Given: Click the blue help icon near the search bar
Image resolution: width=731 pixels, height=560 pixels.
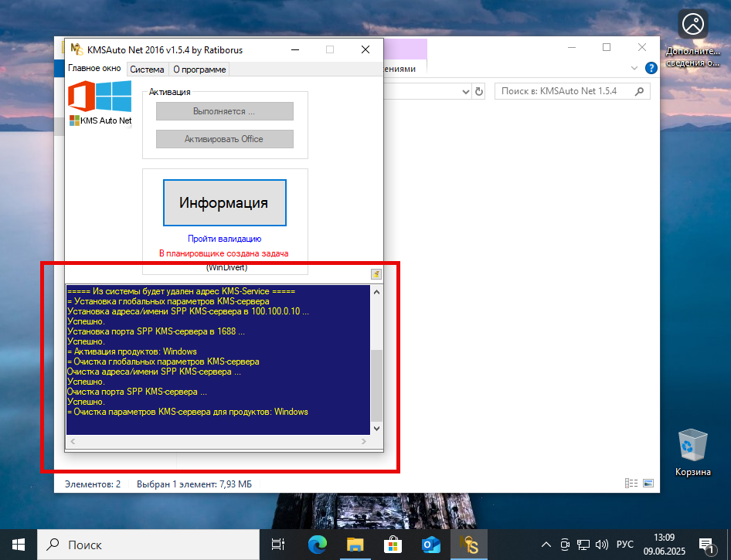Looking at the screenshot, I should (x=651, y=67).
